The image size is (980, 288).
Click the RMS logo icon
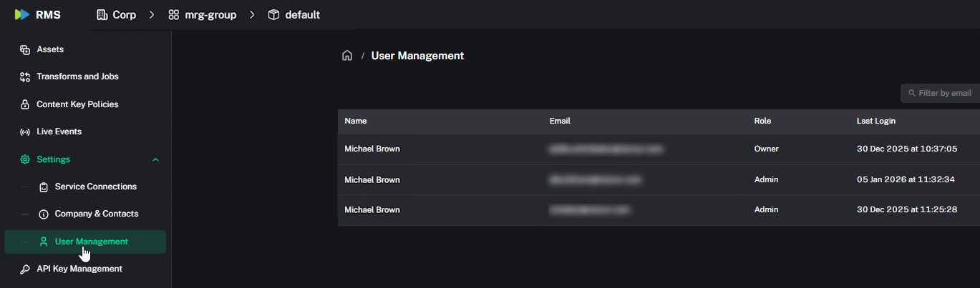(x=22, y=14)
